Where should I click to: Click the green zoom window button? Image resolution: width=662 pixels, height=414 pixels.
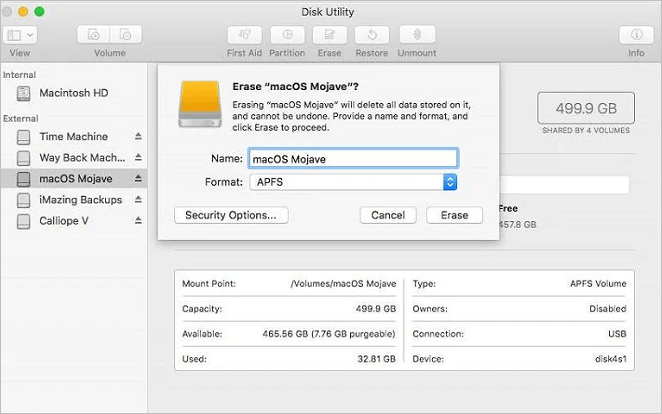39,11
